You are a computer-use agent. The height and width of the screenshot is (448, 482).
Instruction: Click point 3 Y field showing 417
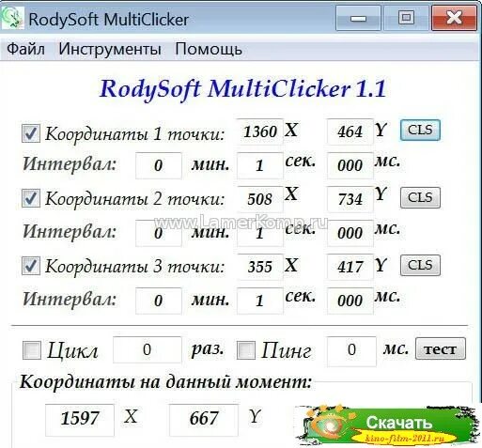tap(350, 267)
